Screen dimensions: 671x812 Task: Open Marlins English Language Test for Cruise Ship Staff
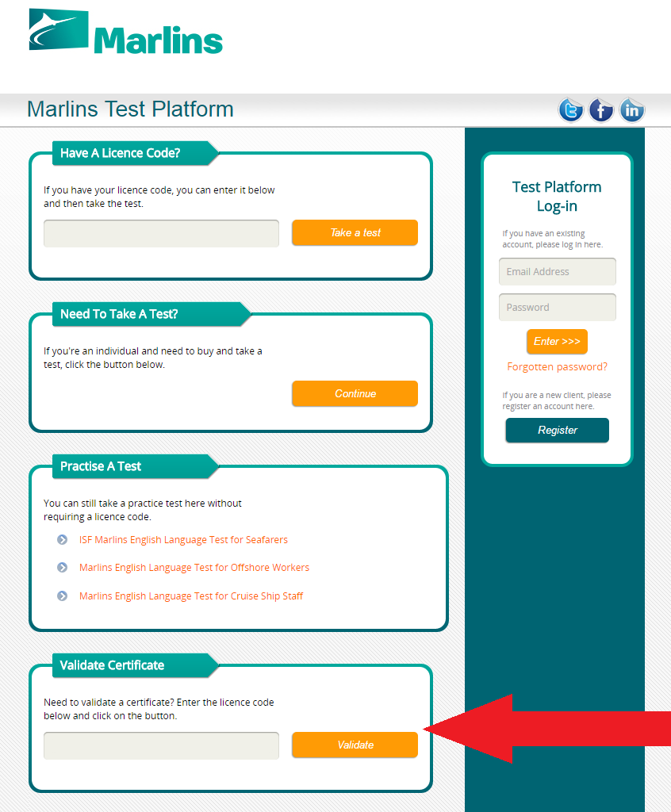(190, 596)
